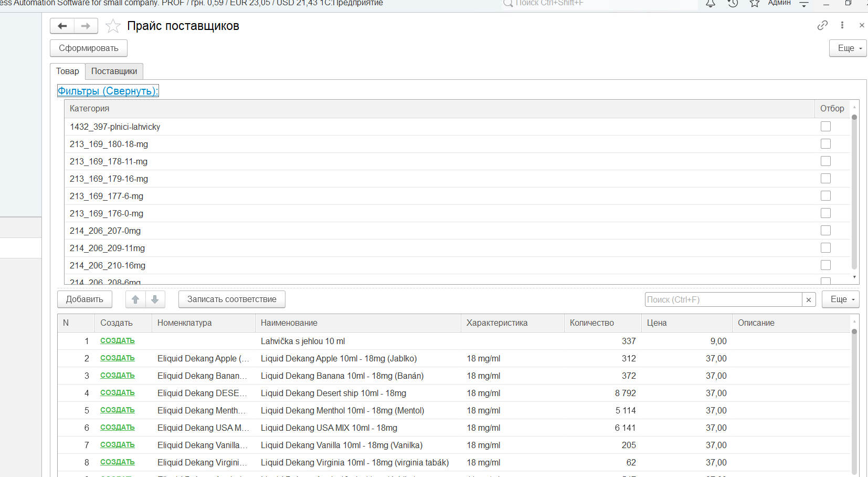Go back with the left arrow button

click(x=62, y=26)
